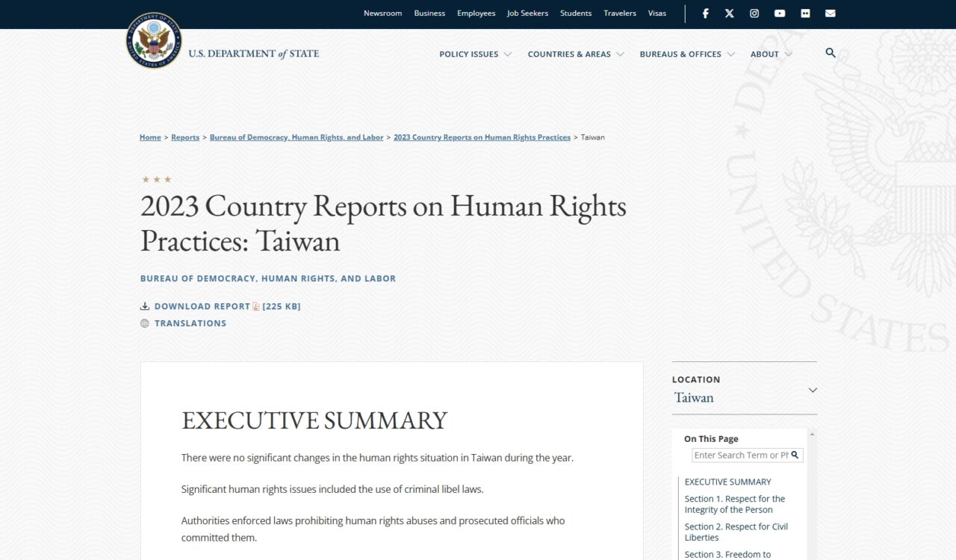956x560 pixels.
Task: Jump to Executive Summary in On This Page
Action: pos(728,482)
